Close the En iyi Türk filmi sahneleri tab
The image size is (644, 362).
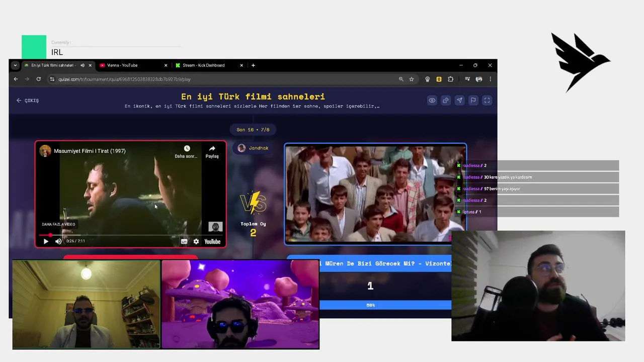pyautogui.click(x=90, y=65)
